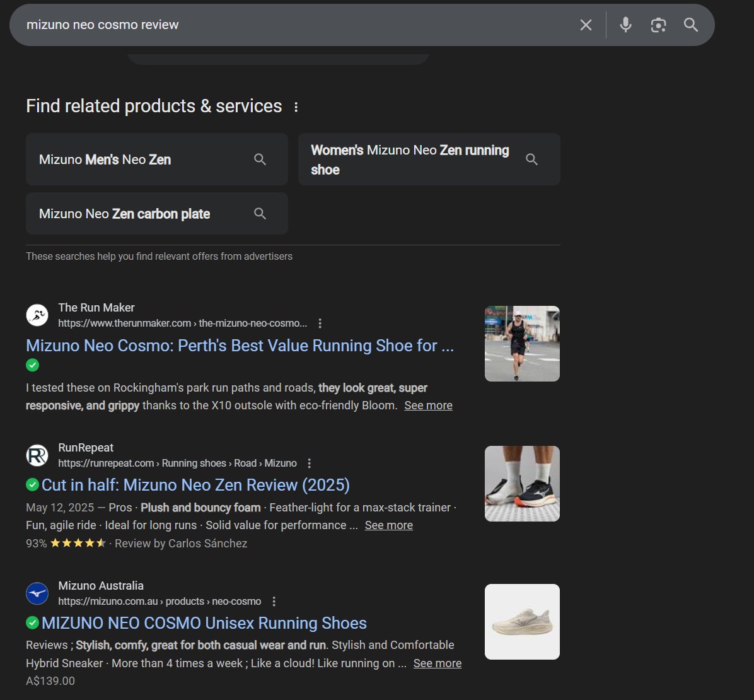Open options dots beside Find related products & services
754x700 pixels.
tap(296, 107)
